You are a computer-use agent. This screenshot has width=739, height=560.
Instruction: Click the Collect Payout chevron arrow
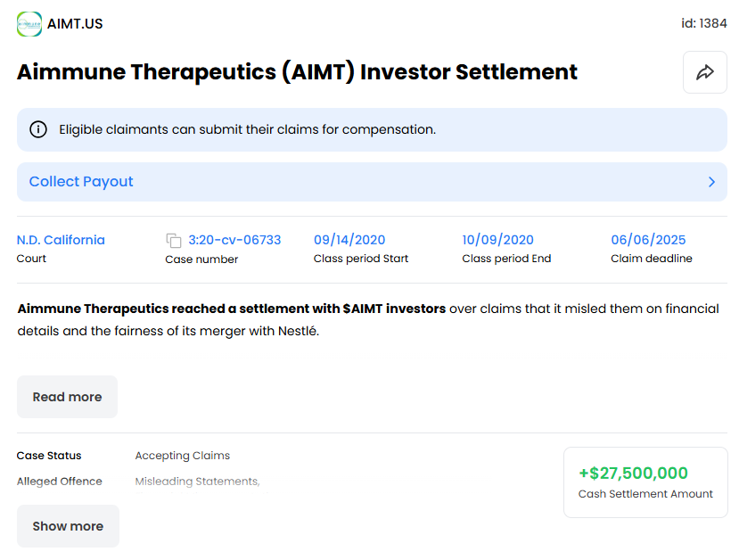[x=711, y=182]
